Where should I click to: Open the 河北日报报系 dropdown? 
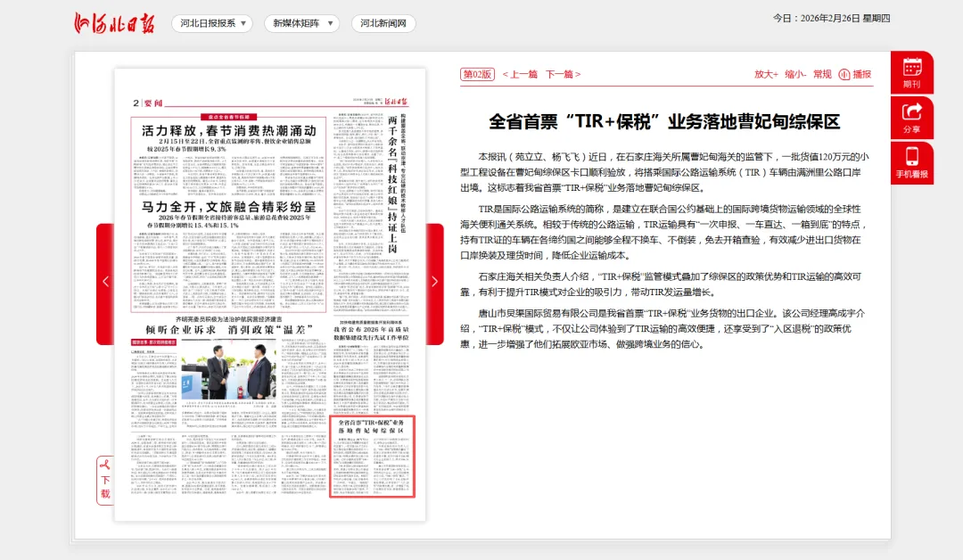pos(212,23)
